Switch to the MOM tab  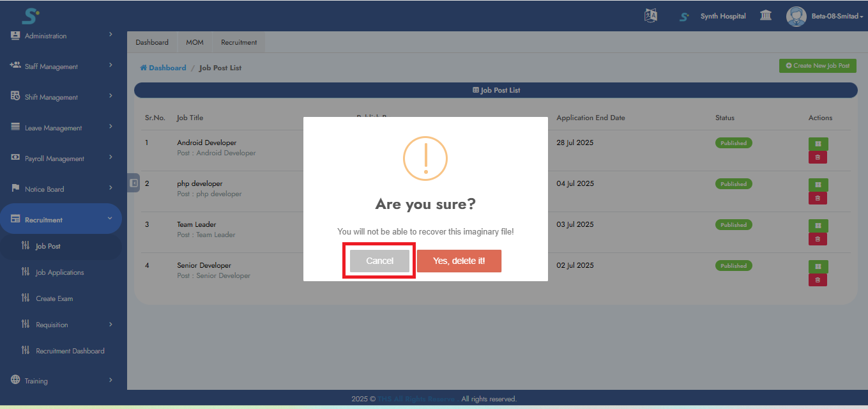coord(195,42)
